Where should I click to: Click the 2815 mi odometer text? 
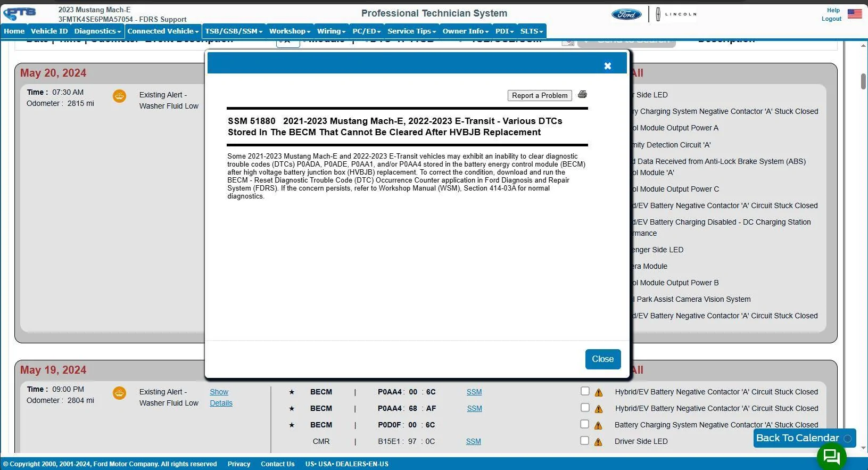point(81,103)
